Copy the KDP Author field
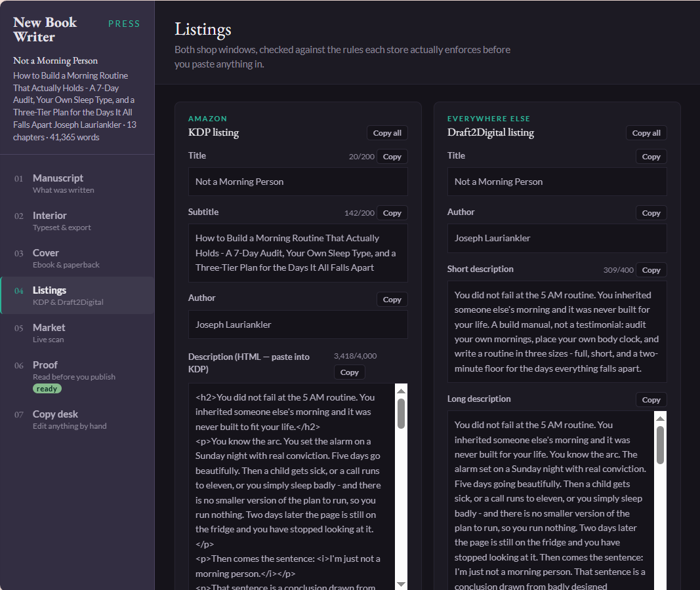Viewport: 700px width, 590px height. coord(392,299)
